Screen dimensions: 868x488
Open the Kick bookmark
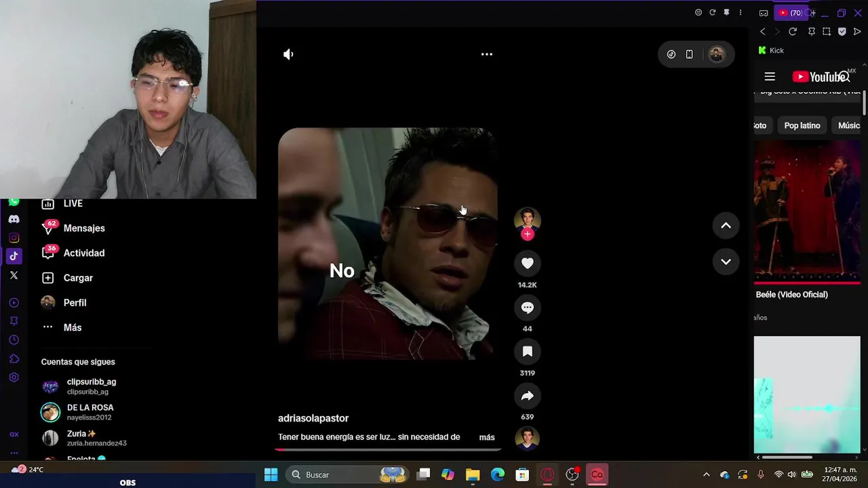pos(771,50)
